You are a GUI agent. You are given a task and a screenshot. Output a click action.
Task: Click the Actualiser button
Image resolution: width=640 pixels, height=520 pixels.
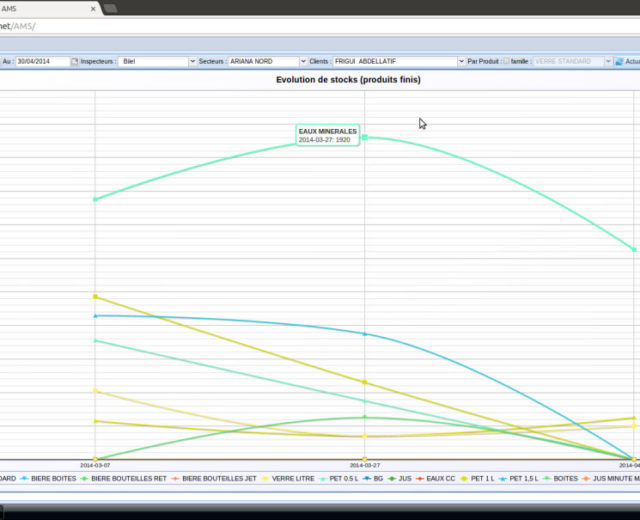[x=627, y=61]
